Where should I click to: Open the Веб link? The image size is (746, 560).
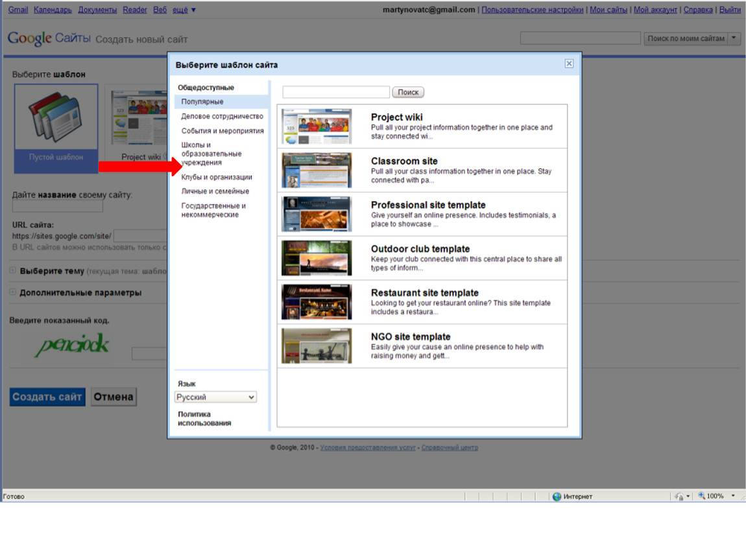(x=160, y=10)
